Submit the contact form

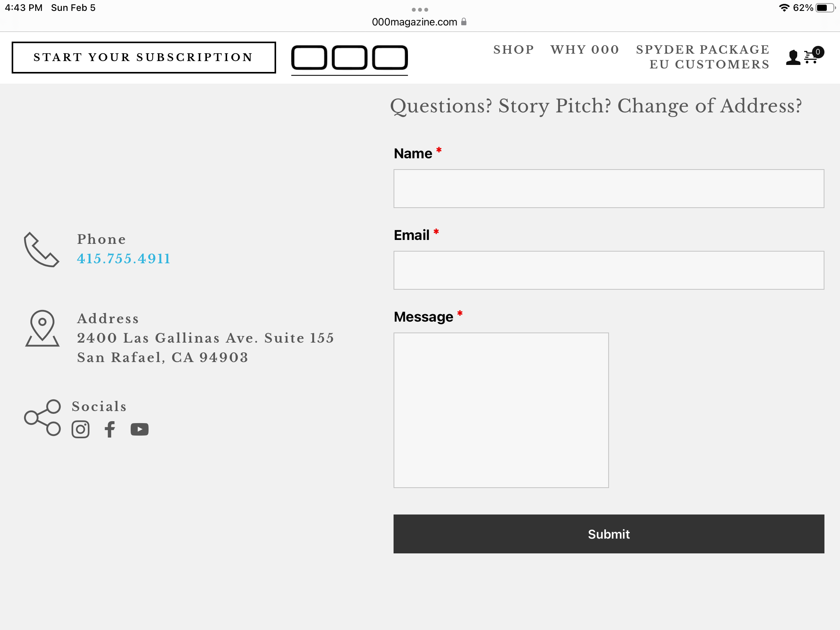(x=609, y=534)
